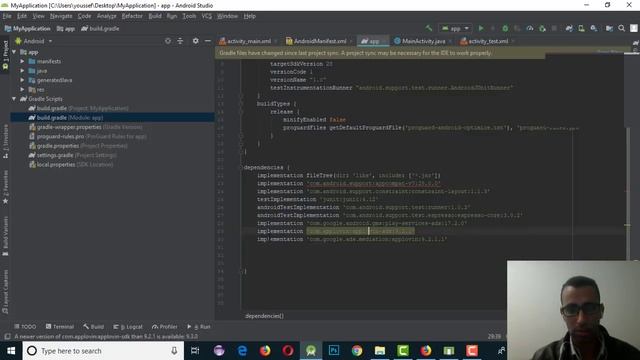Open the Navigate menu
640x360 pixels.
(61, 16)
